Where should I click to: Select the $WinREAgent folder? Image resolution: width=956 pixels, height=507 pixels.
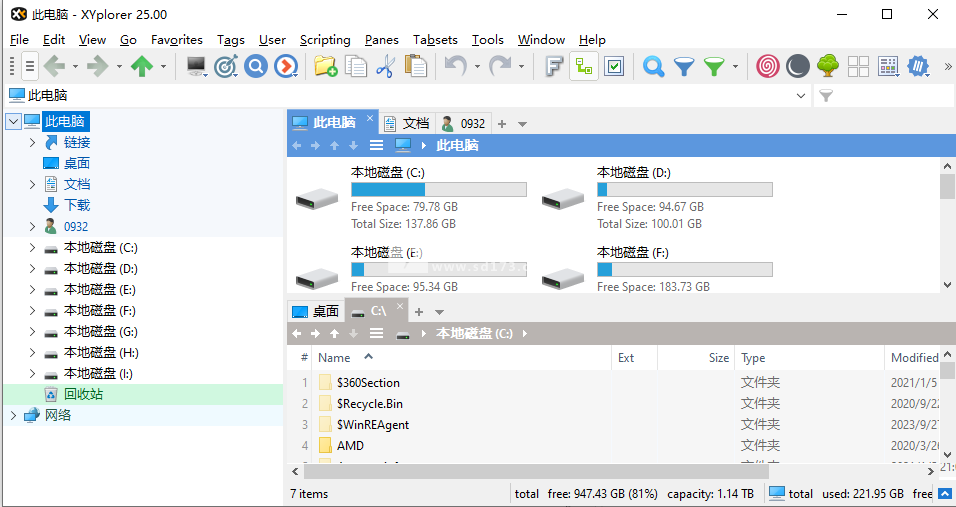pyautogui.click(x=373, y=425)
